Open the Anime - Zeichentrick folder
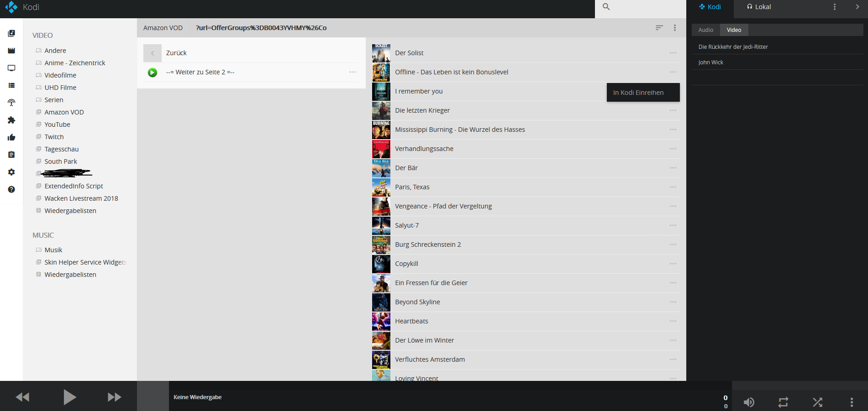 click(74, 63)
